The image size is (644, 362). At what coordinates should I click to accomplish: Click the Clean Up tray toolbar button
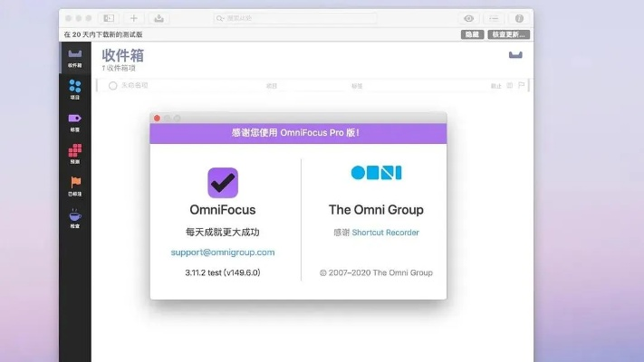pos(159,18)
